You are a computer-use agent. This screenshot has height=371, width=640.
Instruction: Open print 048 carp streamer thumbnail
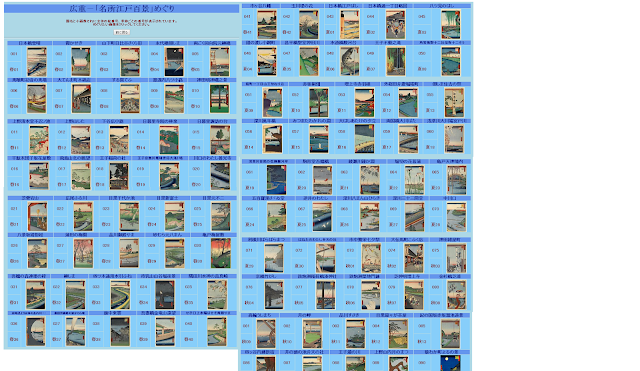[x=350, y=61]
